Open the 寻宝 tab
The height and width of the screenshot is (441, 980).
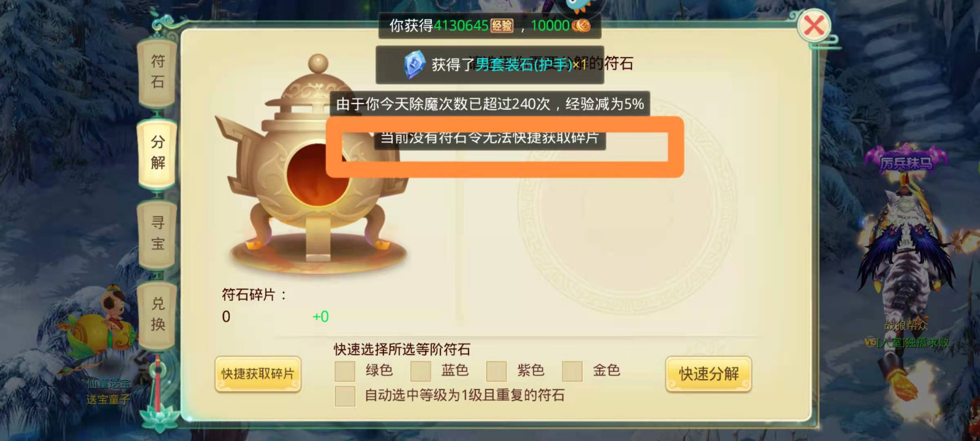[x=158, y=233]
